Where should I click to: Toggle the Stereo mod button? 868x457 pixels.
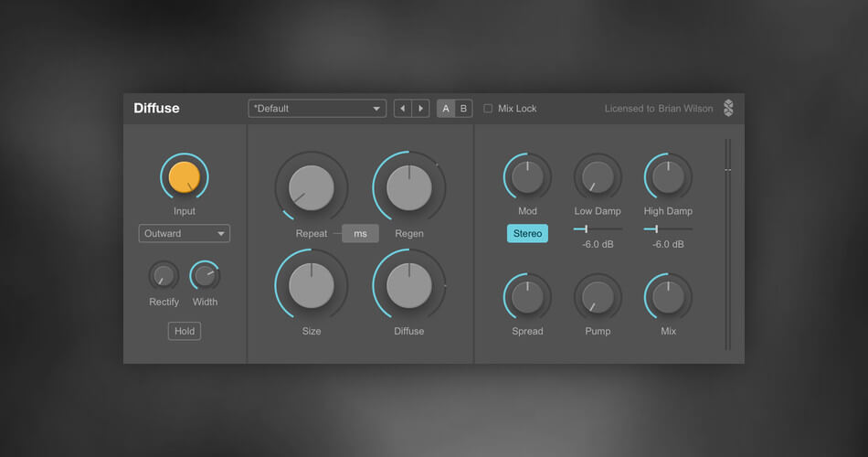tap(527, 234)
